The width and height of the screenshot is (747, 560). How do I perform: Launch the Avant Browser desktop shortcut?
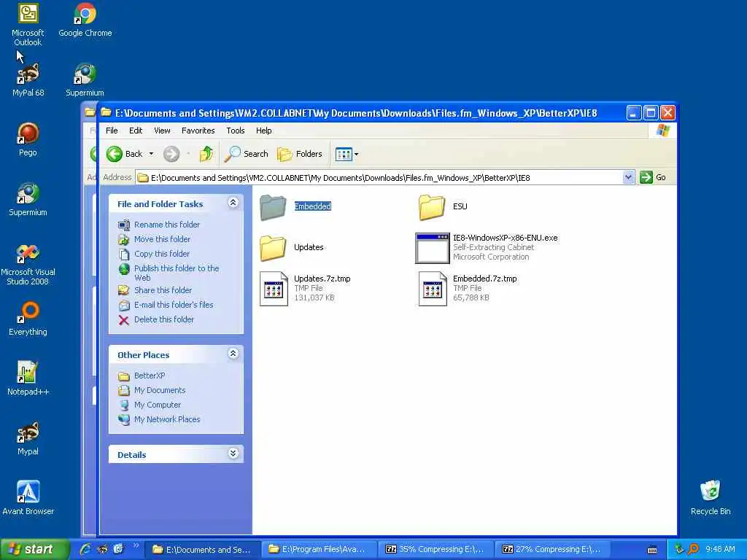click(28, 498)
